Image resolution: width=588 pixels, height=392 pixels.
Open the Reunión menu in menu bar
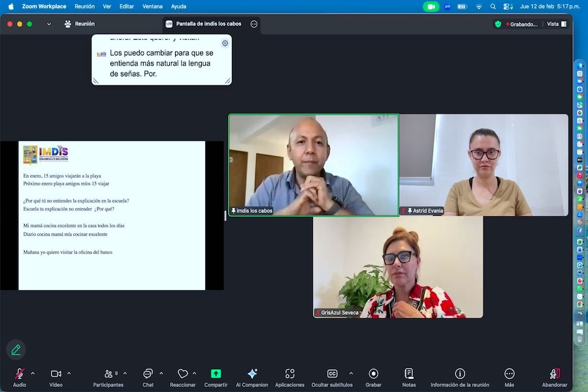pos(84,7)
